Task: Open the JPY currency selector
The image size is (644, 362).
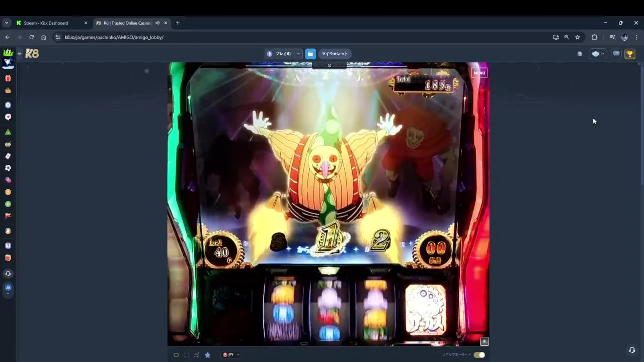Action: (x=231, y=355)
